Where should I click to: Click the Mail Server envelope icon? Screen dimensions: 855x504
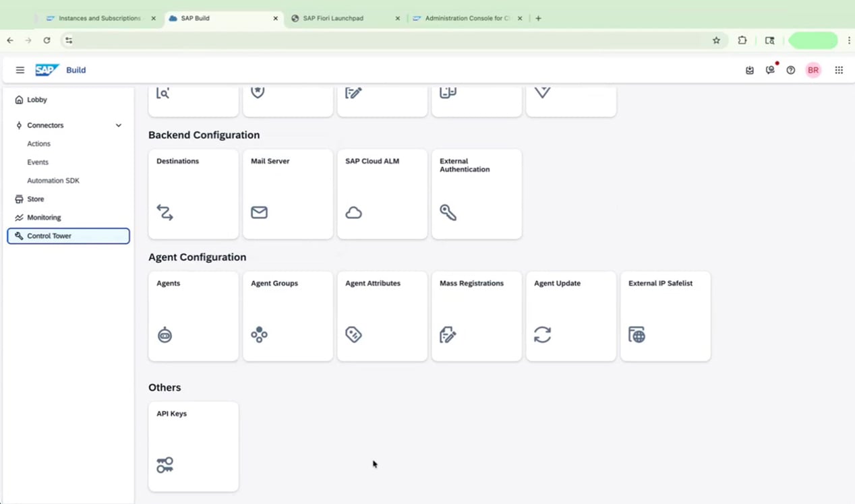coord(259,212)
